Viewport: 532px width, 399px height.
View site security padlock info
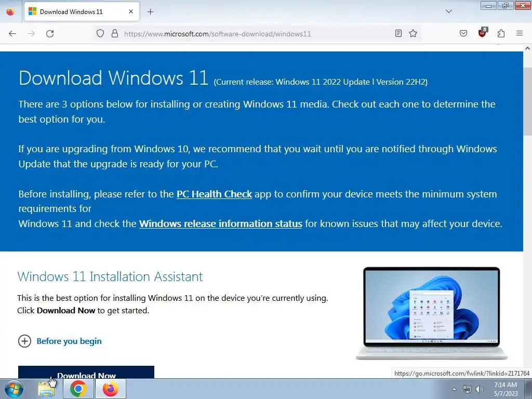[x=115, y=34]
